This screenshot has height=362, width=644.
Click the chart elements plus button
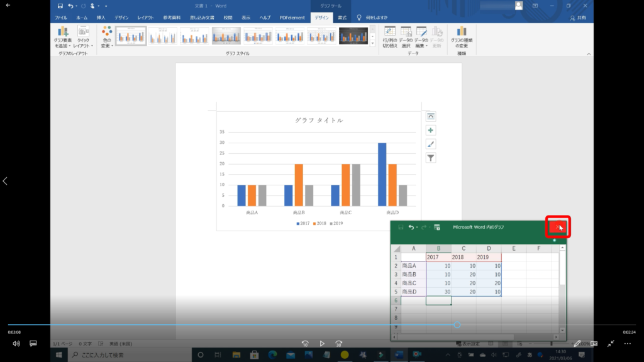coord(431,130)
